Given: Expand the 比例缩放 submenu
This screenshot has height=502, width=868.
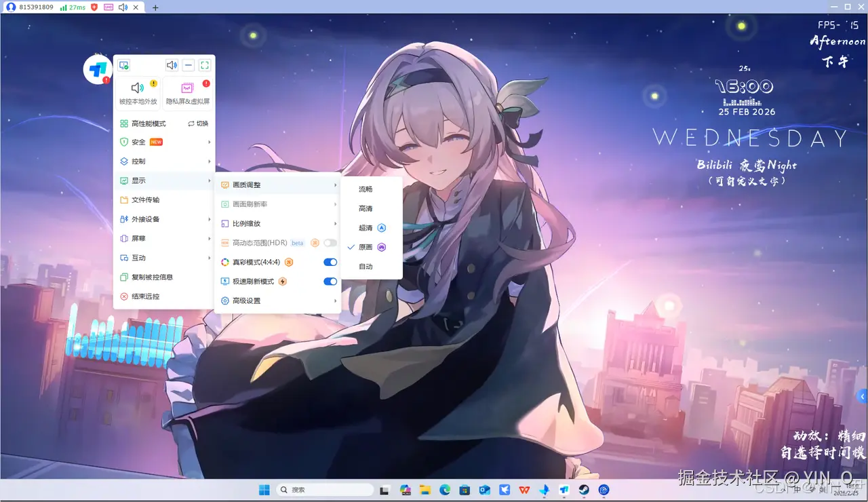Looking at the screenshot, I should (245, 223).
